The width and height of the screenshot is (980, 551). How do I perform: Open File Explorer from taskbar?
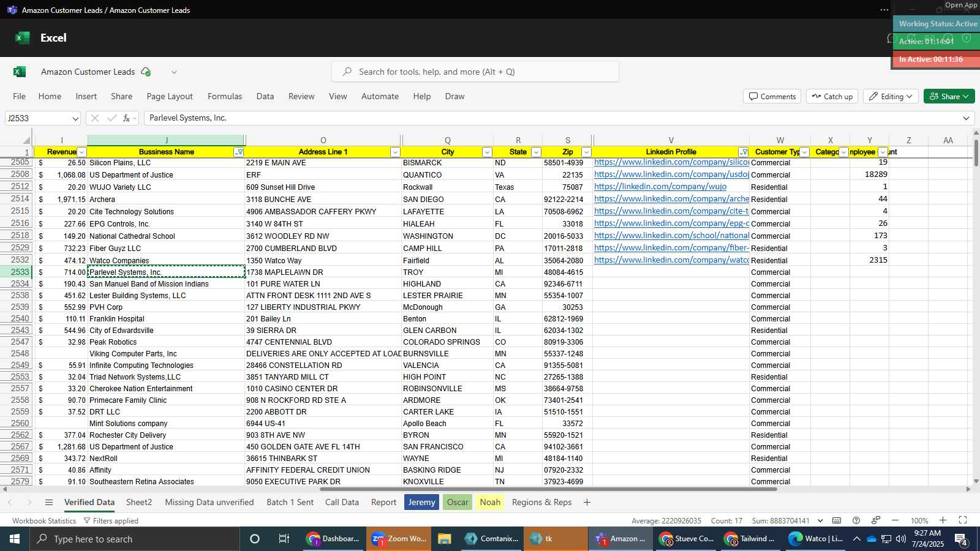pyautogui.click(x=444, y=539)
